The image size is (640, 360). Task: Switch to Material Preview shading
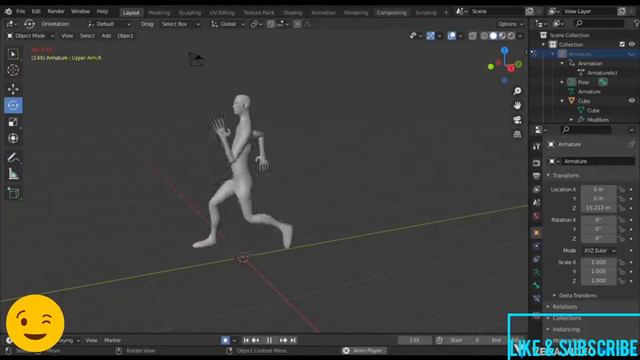click(x=502, y=36)
